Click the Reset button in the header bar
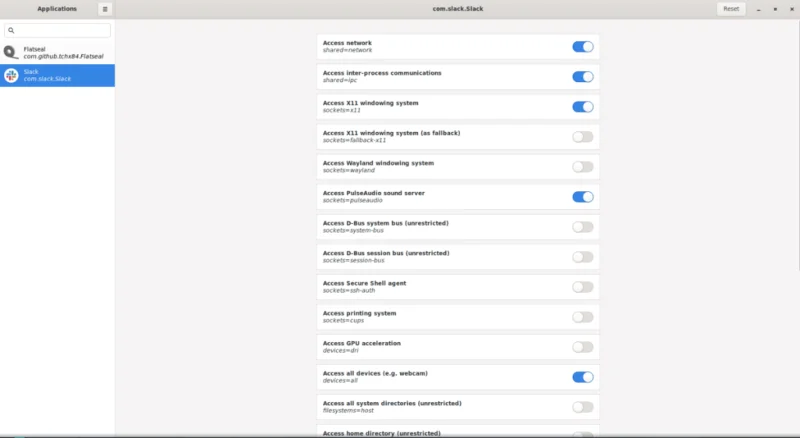800x438 pixels. click(731, 9)
